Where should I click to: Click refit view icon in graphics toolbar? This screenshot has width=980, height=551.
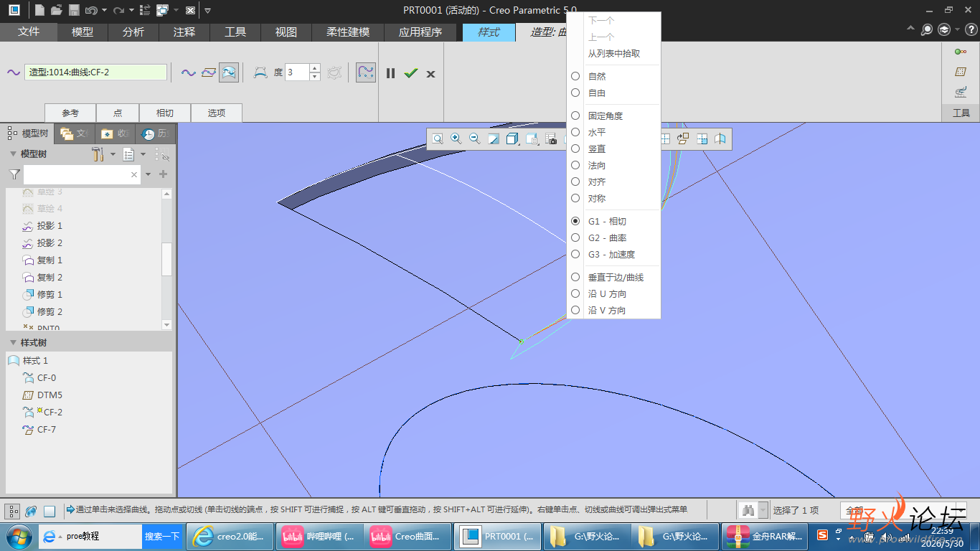click(437, 138)
